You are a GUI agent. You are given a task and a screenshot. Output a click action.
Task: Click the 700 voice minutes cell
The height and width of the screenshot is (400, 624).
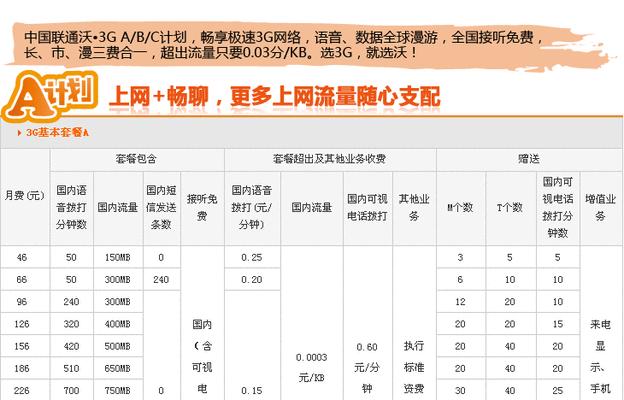click(72, 390)
